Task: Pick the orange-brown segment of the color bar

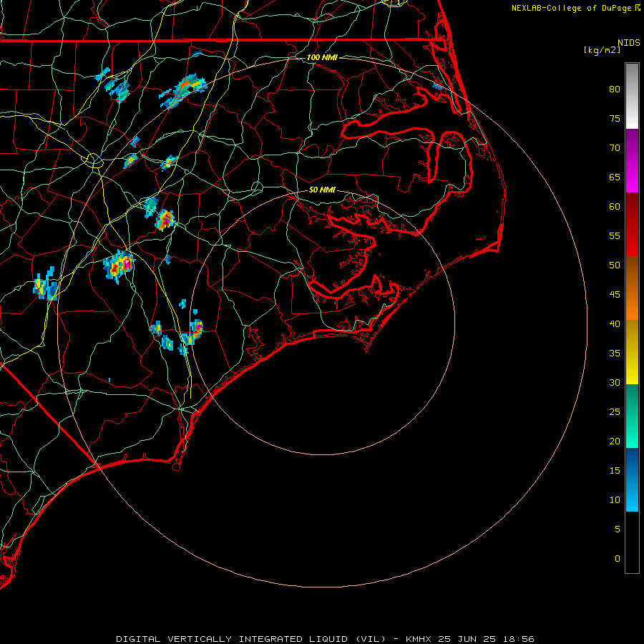Action: tap(632, 288)
